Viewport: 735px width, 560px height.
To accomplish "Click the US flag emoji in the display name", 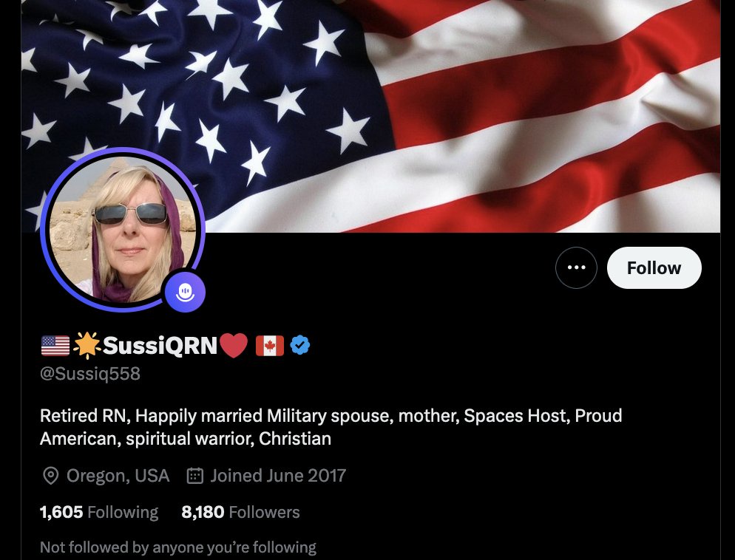I will (x=55, y=346).
